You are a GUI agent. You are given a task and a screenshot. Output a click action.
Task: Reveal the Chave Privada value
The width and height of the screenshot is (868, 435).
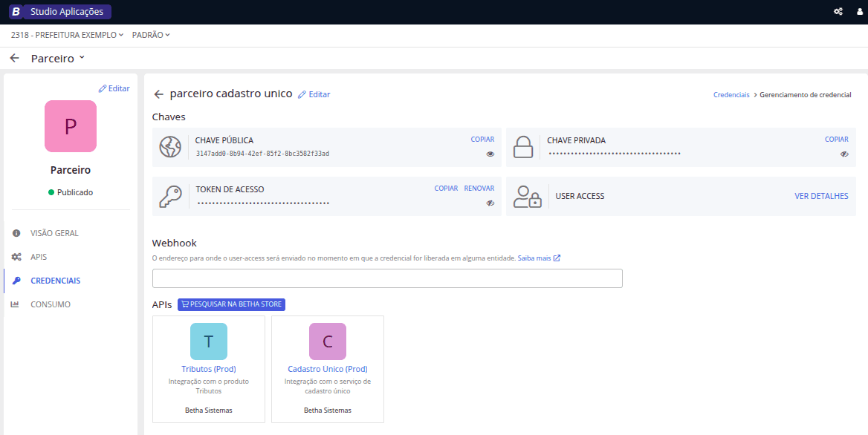pyautogui.click(x=844, y=154)
